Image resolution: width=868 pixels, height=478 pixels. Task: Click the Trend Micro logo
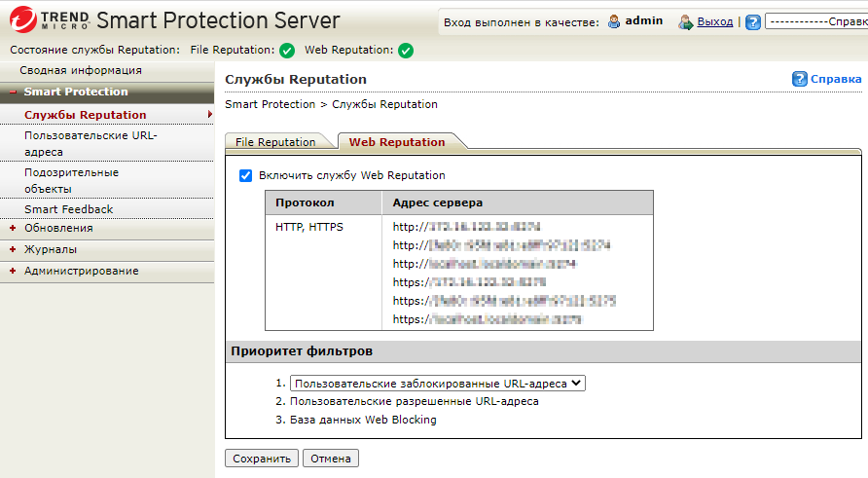click(49, 20)
